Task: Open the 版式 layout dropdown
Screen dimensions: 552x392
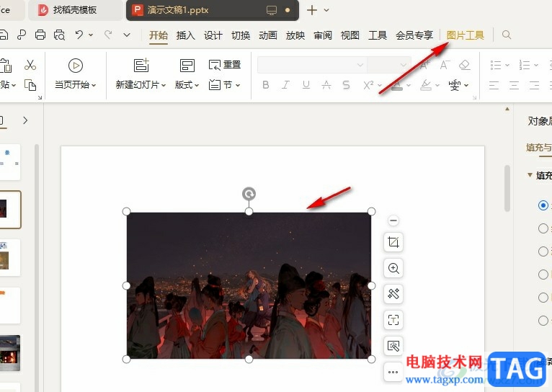Action: (x=197, y=85)
